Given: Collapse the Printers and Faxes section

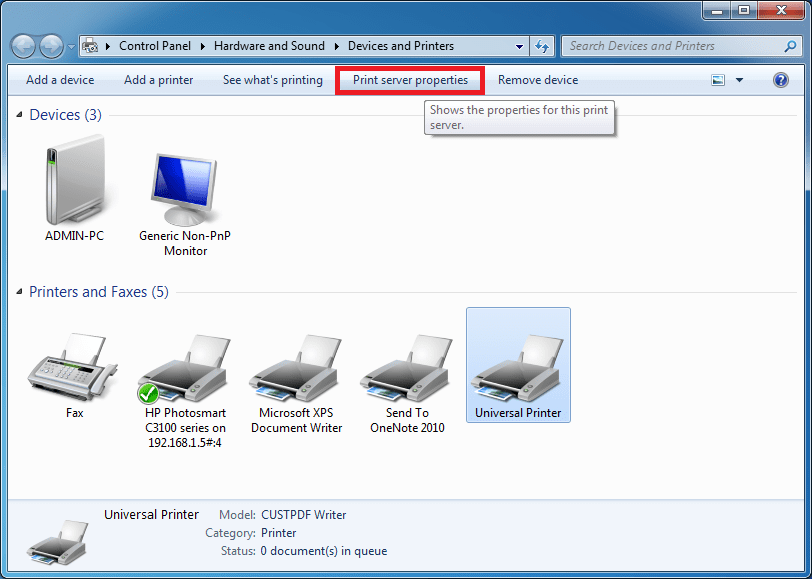Looking at the screenshot, I should (21, 291).
